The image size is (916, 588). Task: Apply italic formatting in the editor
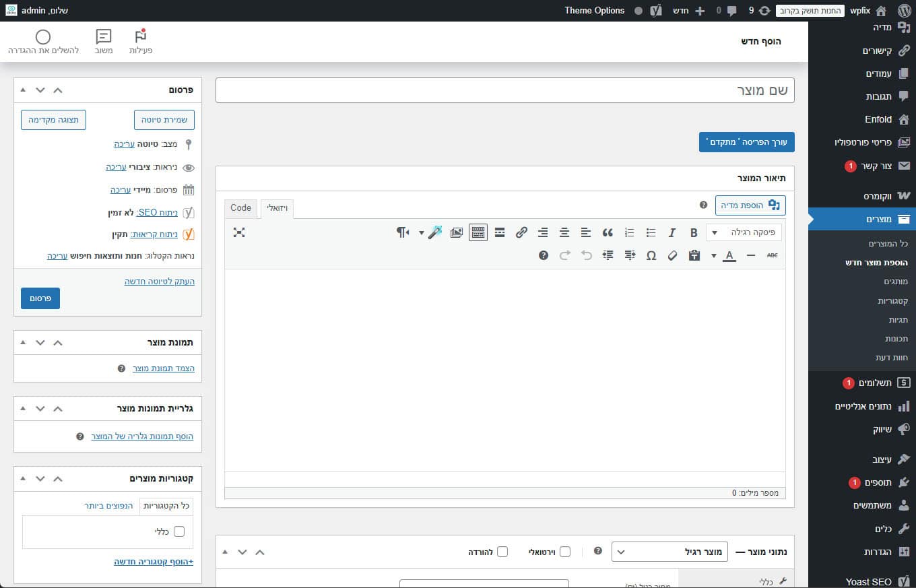[672, 233]
